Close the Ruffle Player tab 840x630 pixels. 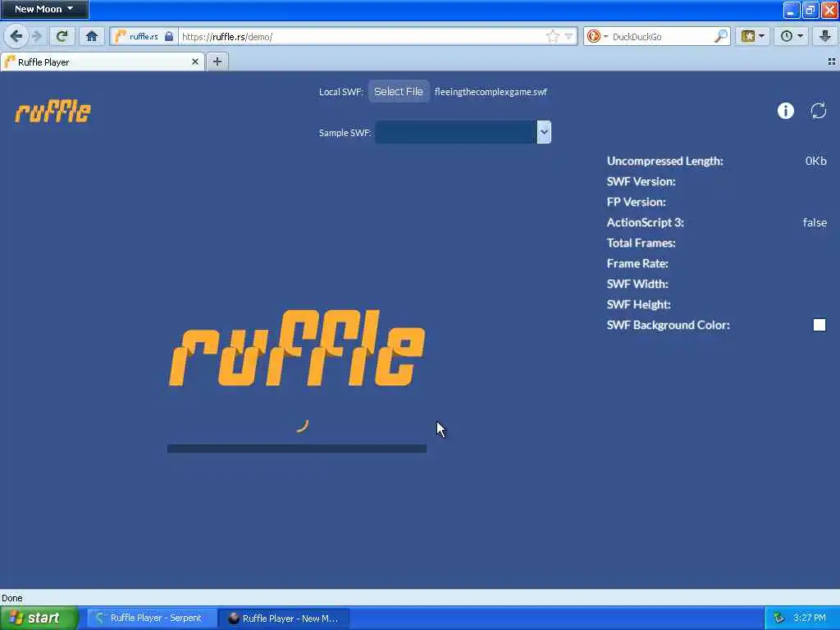[195, 62]
